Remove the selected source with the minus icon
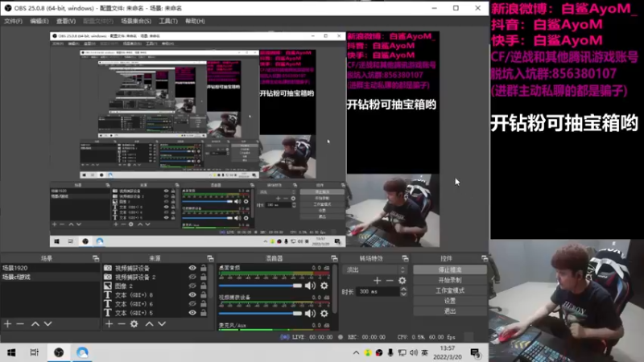This screenshot has height=362, width=644. [122, 324]
